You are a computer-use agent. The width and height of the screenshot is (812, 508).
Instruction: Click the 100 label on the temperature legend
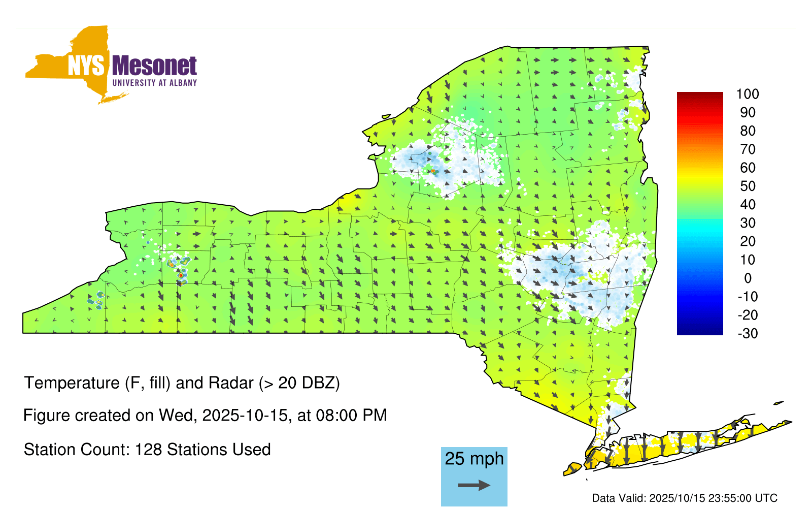pos(747,94)
